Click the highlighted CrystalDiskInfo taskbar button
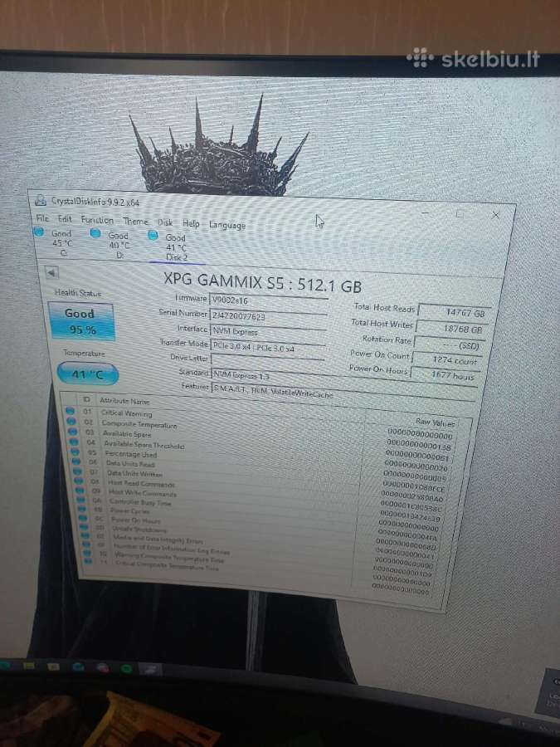This screenshot has width=560, height=747. (x=150, y=669)
